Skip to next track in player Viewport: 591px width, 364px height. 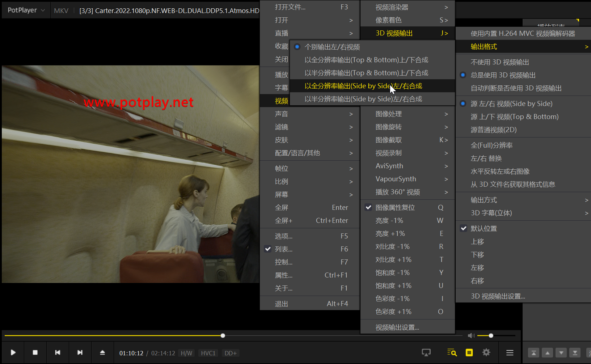coord(80,352)
